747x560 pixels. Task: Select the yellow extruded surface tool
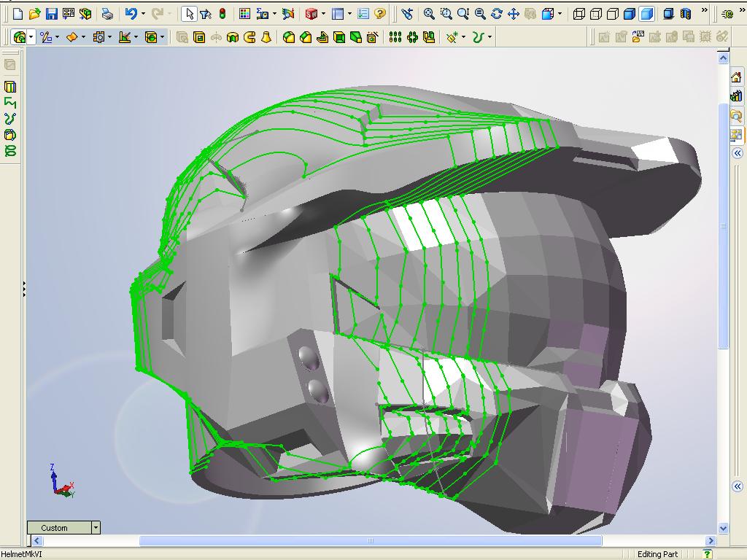(10, 87)
